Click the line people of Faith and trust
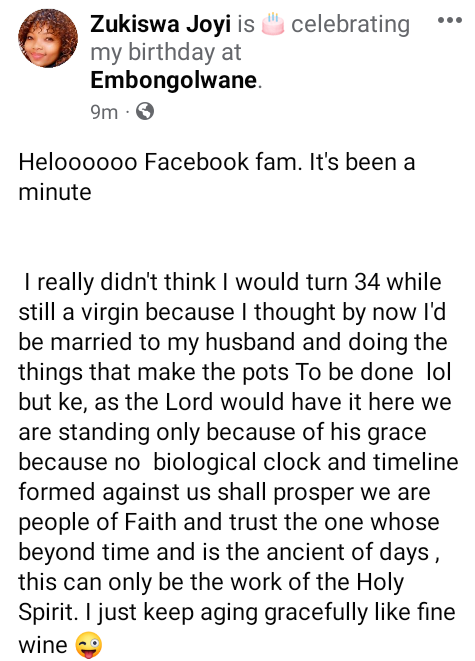This screenshot has height=661, width=475. pos(229,522)
